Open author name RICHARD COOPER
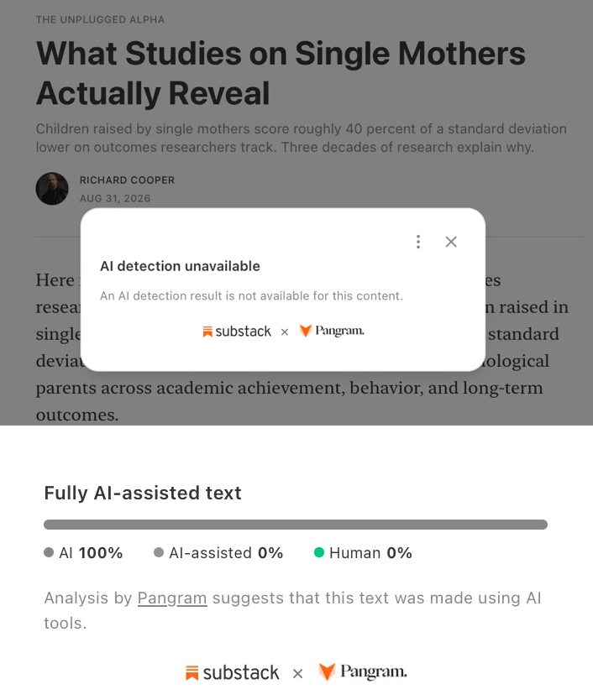Image resolution: width=593 pixels, height=700 pixels. click(x=127, y=180)
